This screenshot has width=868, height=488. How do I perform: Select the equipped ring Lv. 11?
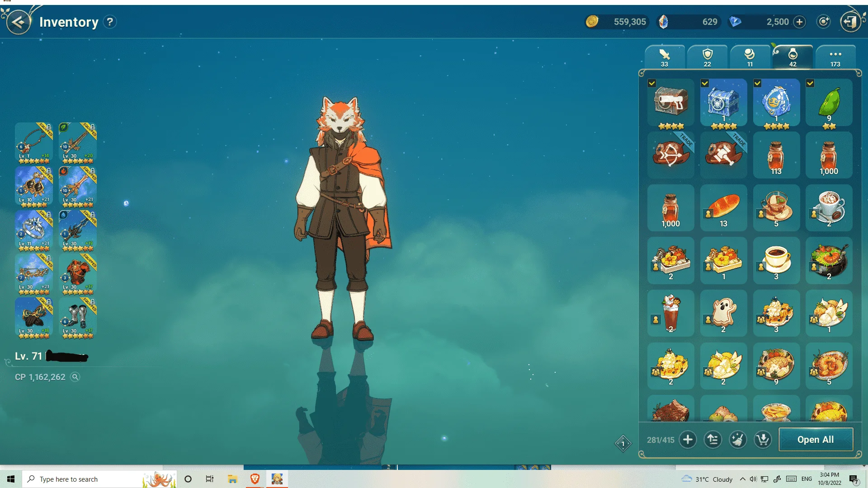(x=34, y=230)
